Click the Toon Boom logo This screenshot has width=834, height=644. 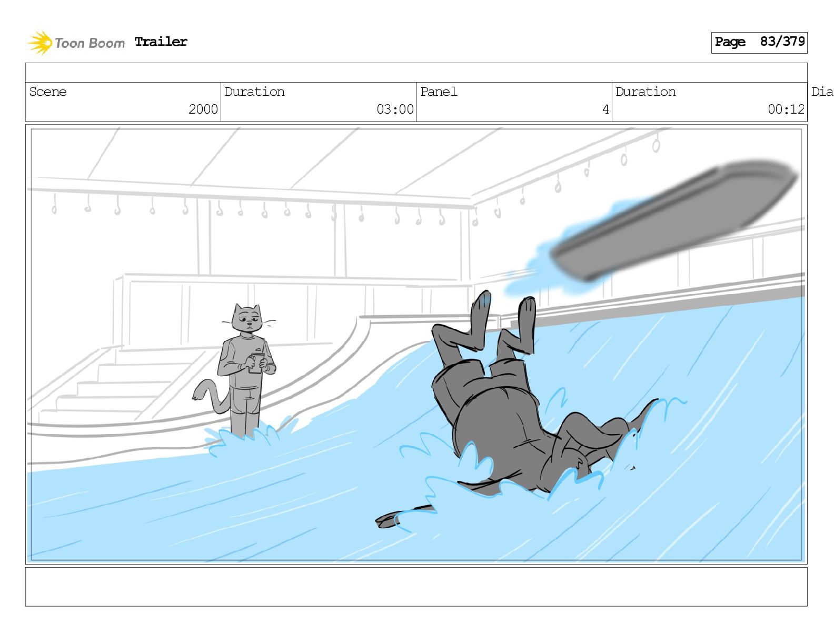(x=76, y=43)
